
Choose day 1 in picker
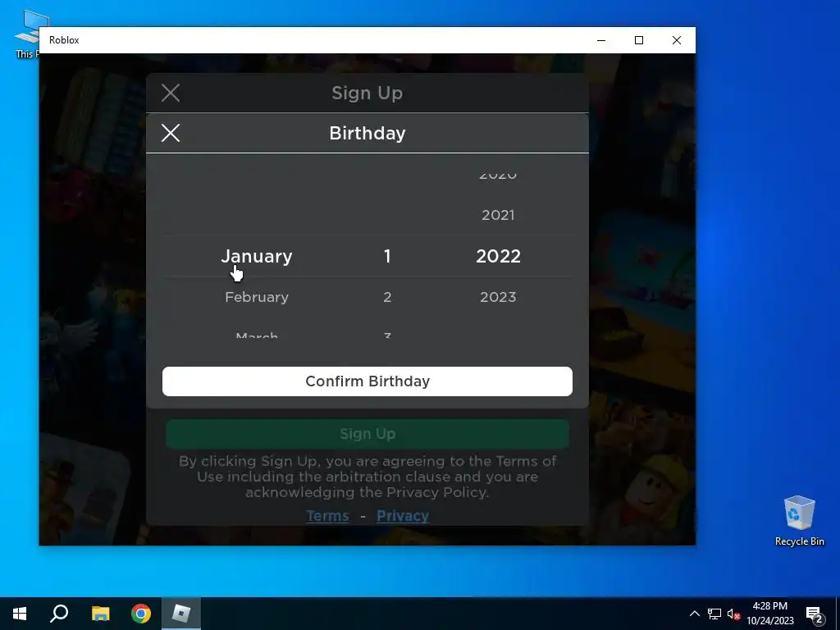pos(387,256)
